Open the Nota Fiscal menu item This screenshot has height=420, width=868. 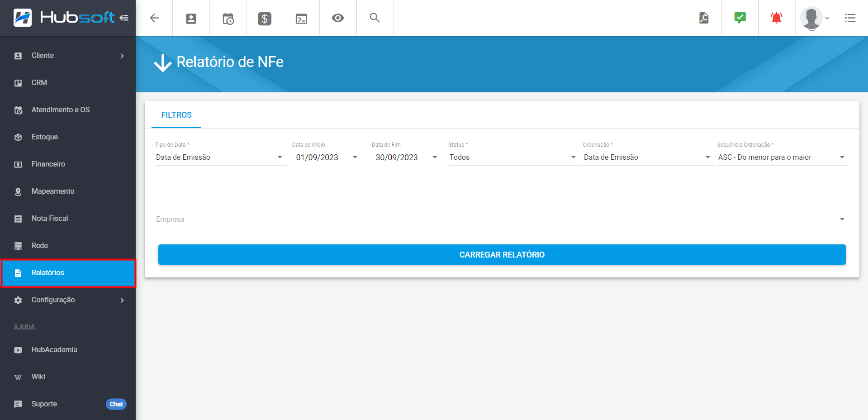point(68,219)
